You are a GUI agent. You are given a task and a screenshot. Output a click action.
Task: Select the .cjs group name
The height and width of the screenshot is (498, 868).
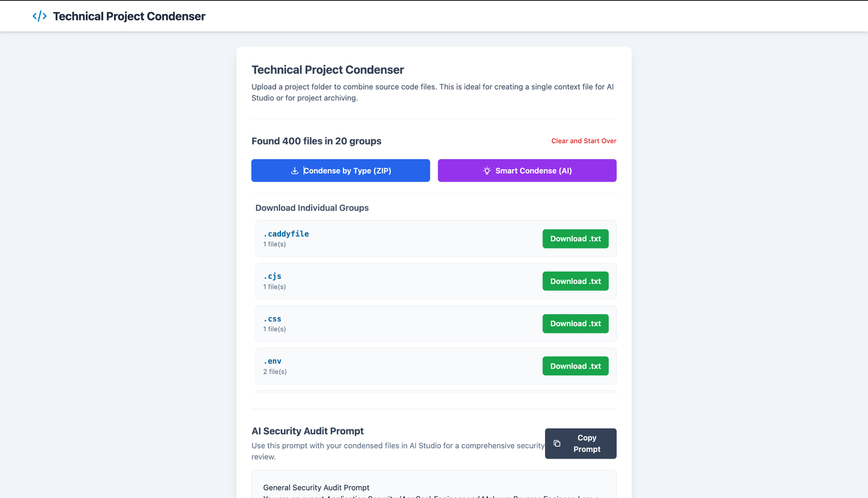pyautogui.click(x=273, y=276)
